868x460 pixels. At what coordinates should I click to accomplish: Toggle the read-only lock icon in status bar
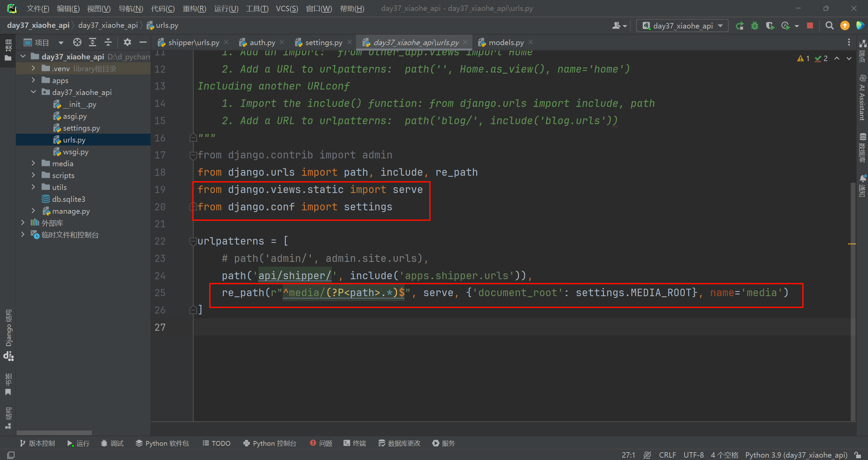point(858,455)
